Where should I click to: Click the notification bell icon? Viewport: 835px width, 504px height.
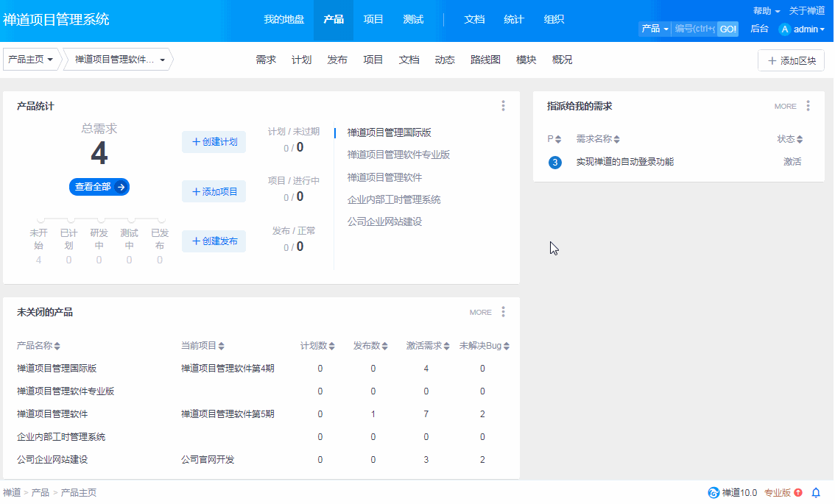click(816, 493)
